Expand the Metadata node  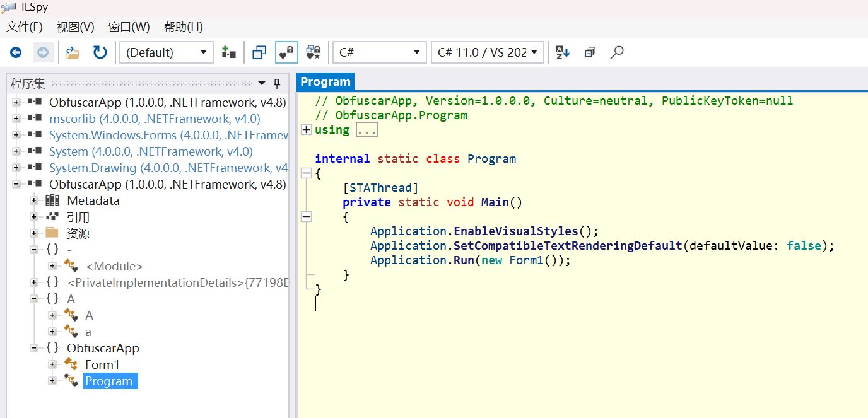coord(34,200)
